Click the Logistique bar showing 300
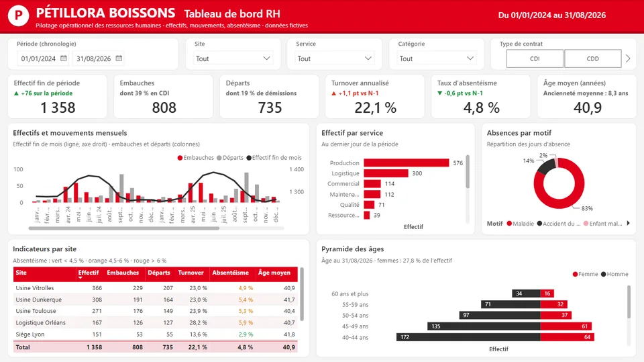The height and width of the screenshot is (362, 644). 386,173
